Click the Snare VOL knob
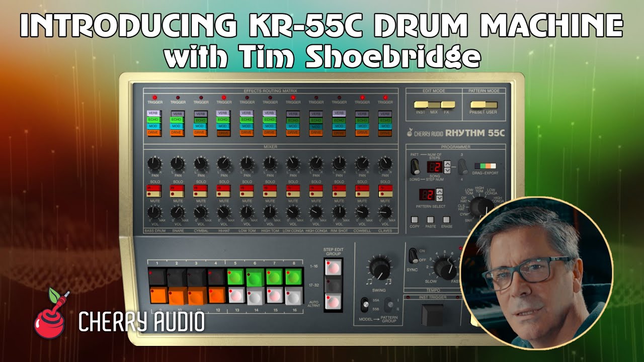 pos(177,212)
